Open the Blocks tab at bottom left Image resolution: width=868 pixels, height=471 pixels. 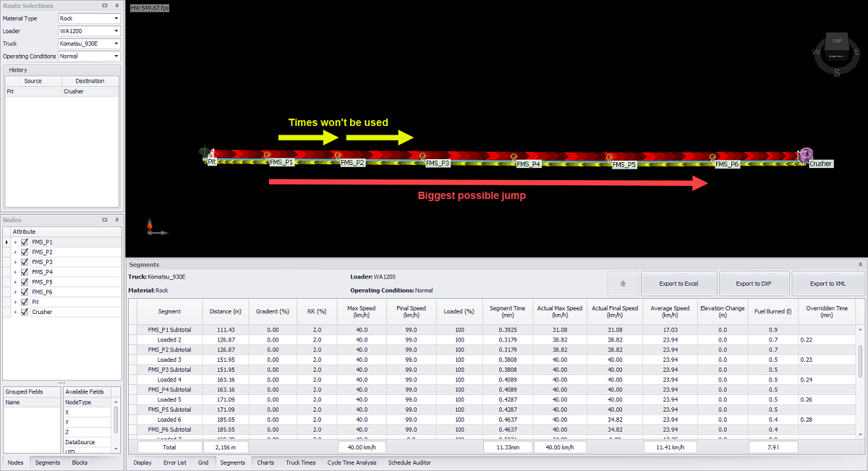pyautogui.click(x=80, y=462)
